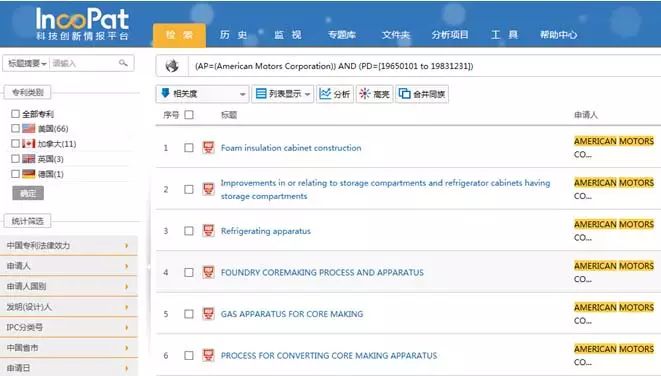Check the 美国(66) checkbox

(15, 129)
